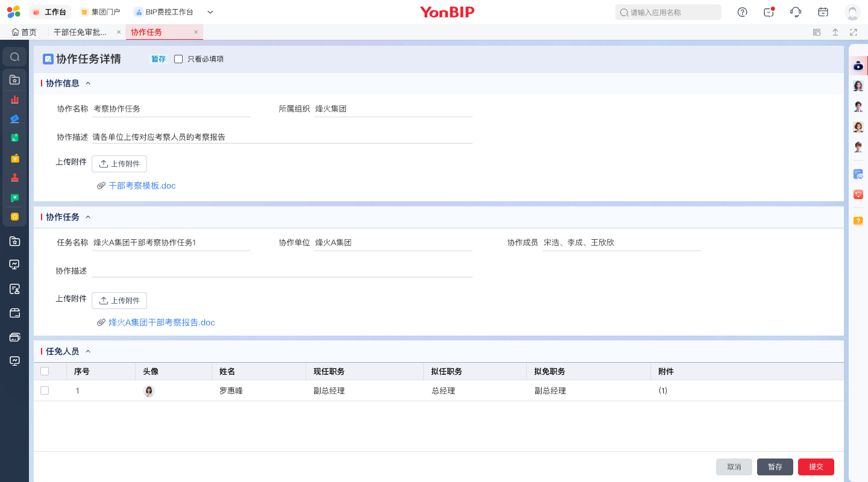Collapse the 协作任务 section
868x482 pixels.
88,217
